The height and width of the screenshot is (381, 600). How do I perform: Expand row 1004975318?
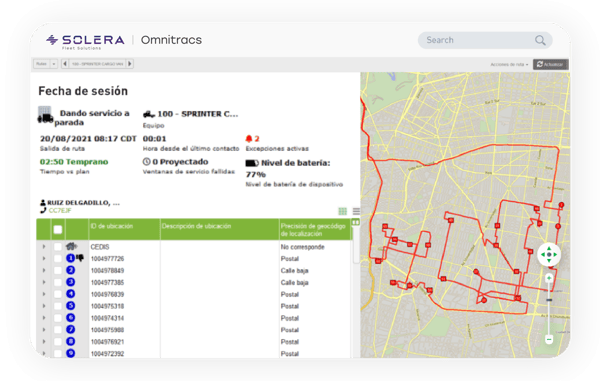(x=44, y=306)
